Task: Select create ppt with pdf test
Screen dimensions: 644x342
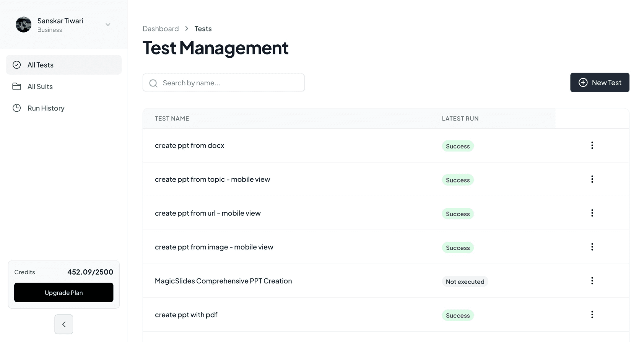Action: point(186,315)
